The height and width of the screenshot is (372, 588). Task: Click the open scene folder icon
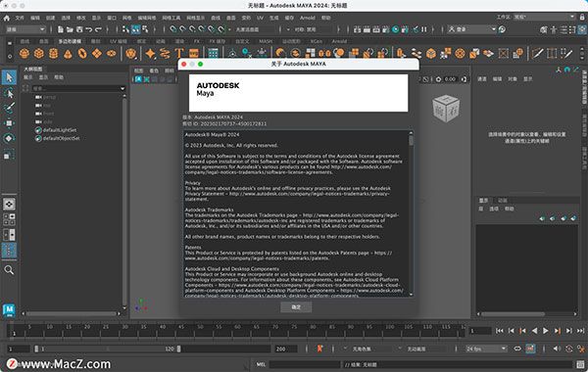tap(70, 29)
